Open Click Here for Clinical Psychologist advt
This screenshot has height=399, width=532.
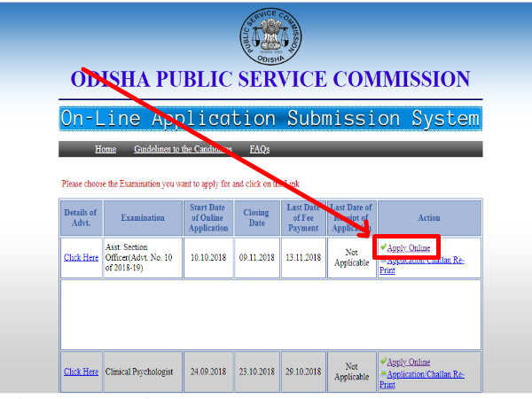(81, 372)
